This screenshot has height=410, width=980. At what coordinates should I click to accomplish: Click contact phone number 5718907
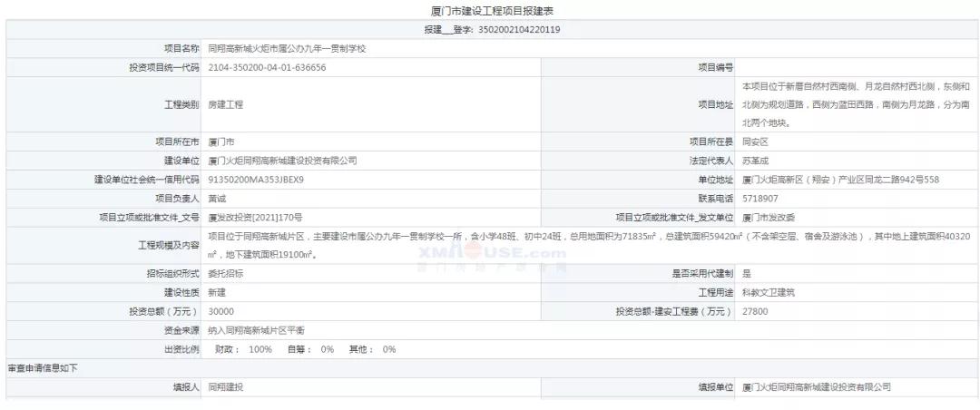759,198
